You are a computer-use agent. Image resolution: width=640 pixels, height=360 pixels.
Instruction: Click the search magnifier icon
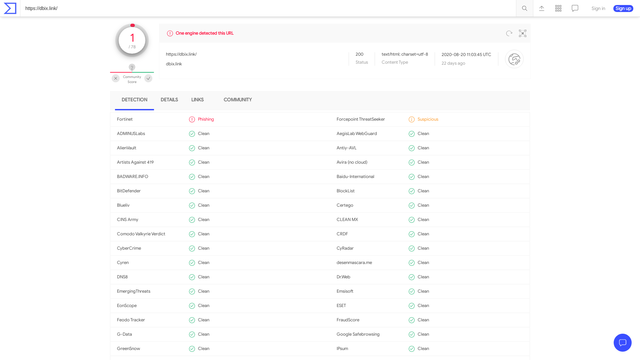tap(524, 8)
